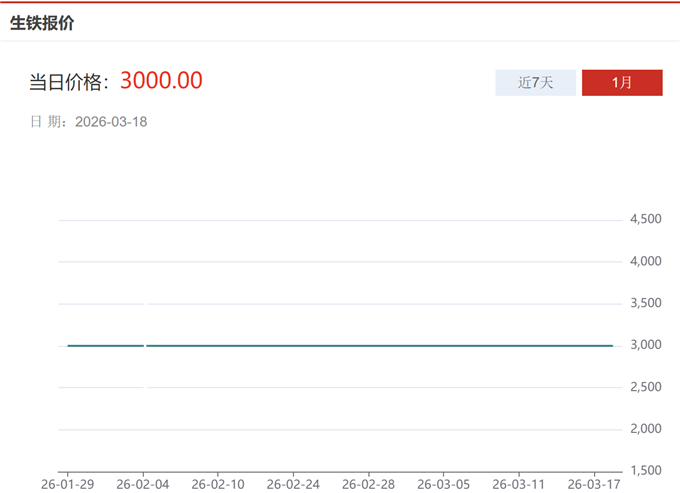
Task: Click the 26-02-28 x-axis label
Action: (369, 484)
